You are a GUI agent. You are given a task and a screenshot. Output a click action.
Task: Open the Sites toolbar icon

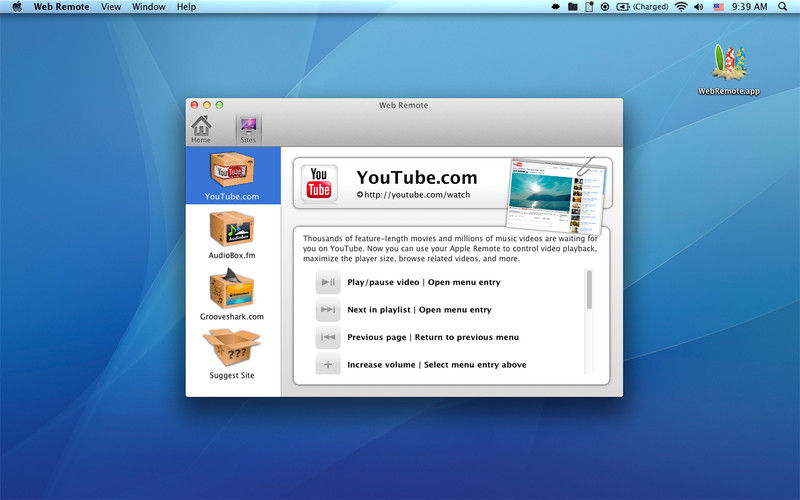248,129
